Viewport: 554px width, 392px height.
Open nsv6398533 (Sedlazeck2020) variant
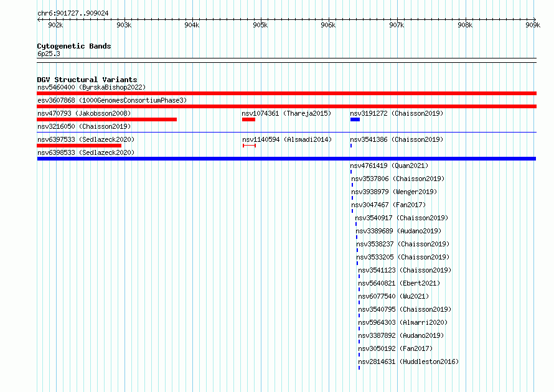click(86, 152)
